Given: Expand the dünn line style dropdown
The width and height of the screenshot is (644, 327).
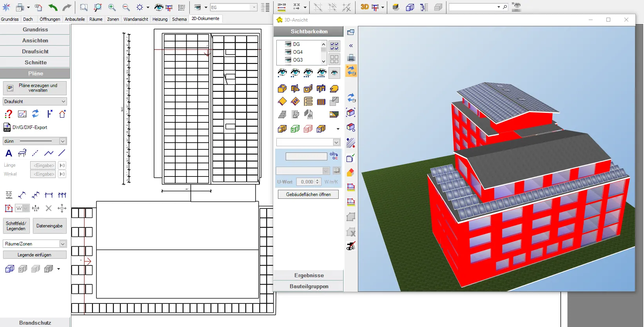Looking at the screenshot, I should pos(63,141).
